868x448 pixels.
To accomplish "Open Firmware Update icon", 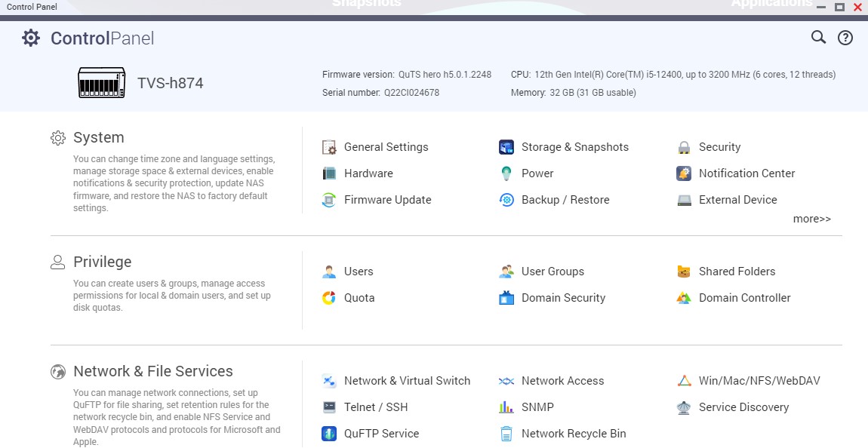I will coord(329,200).
